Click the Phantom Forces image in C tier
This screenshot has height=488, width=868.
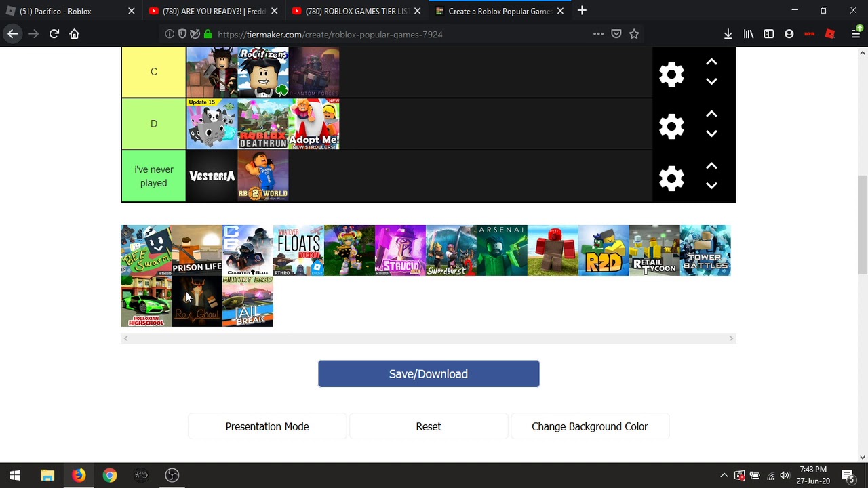[314, 72]
